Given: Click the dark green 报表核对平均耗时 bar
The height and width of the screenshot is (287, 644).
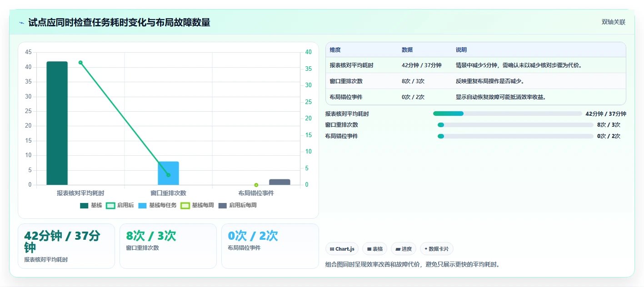Looking at the screenshot, I should pyautogui.click(x=57, y=123).
